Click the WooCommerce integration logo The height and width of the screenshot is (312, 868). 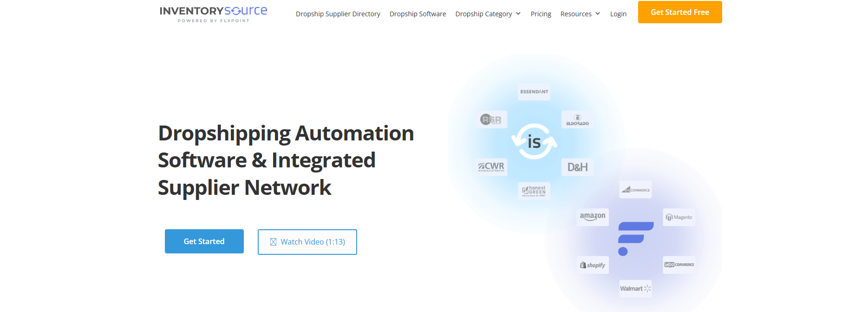pos(679,265)
